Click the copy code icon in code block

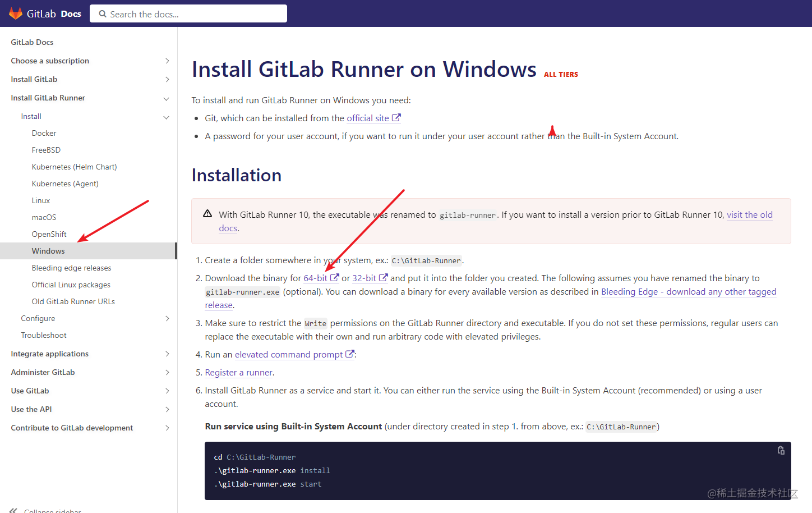(x=781, y=450)
